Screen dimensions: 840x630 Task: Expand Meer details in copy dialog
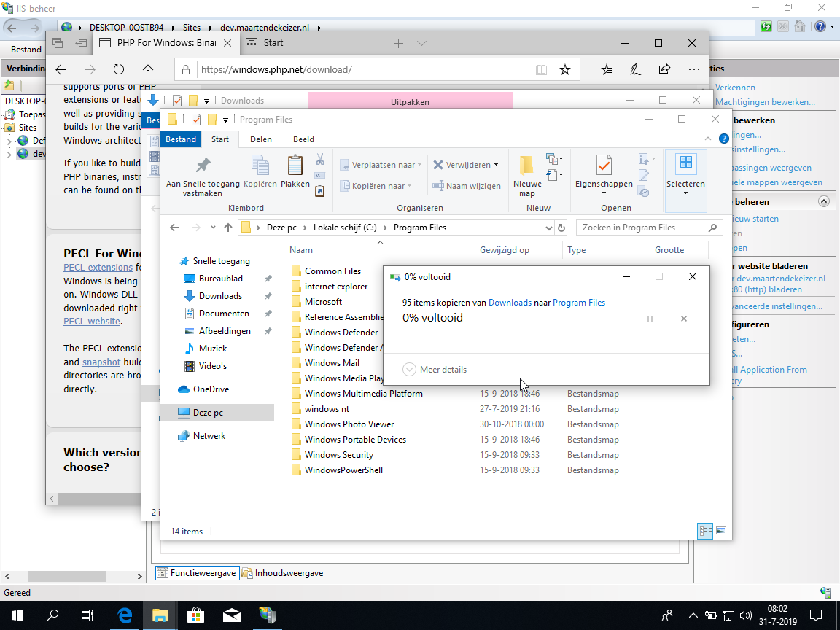435,370
